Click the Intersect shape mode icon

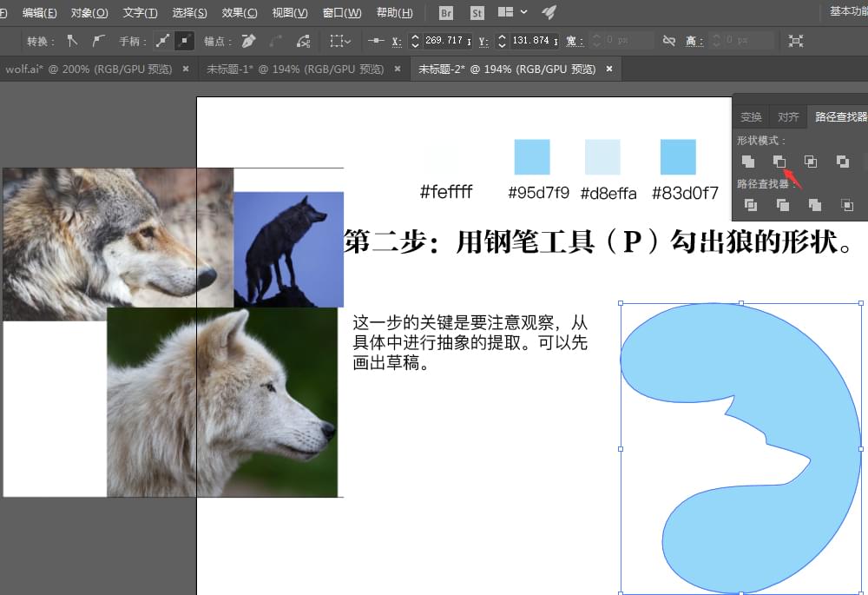pos(811,162)
